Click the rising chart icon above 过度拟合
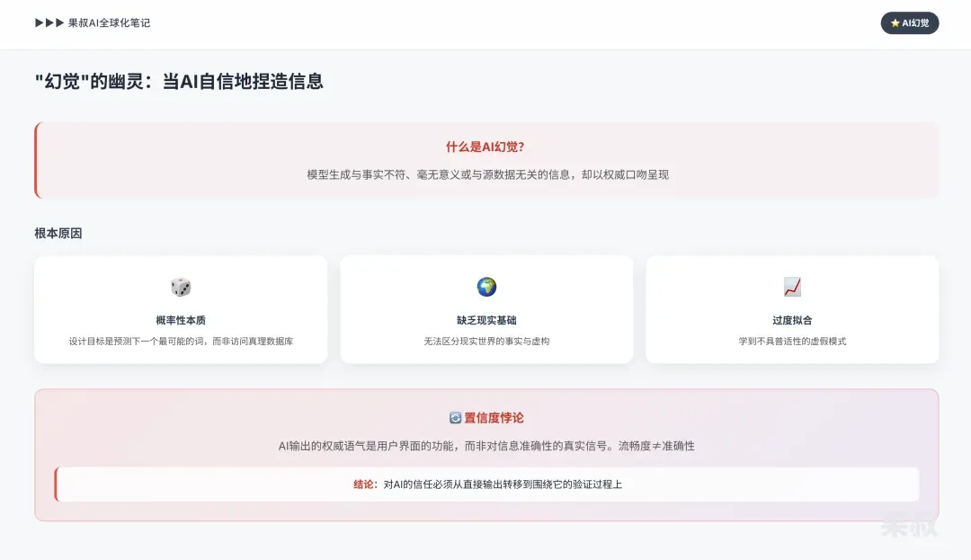Viewport: 971px width, 560px height. coord(792,287)
